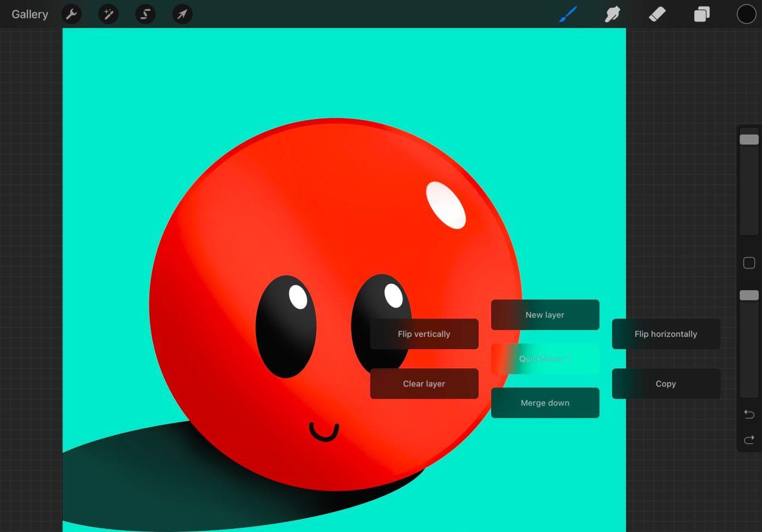Select Flip vertically in the QuickMenu
This screenshot has width=762, height=532.
tap(424, 334)
